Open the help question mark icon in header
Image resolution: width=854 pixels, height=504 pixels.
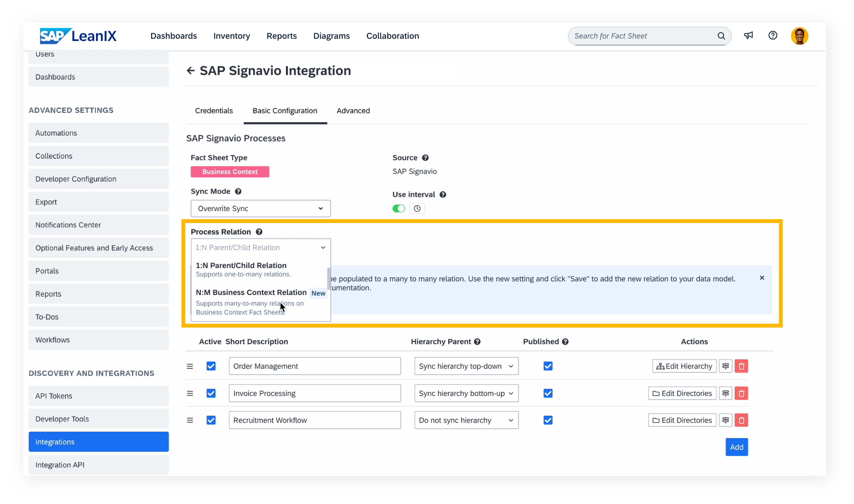773,36
